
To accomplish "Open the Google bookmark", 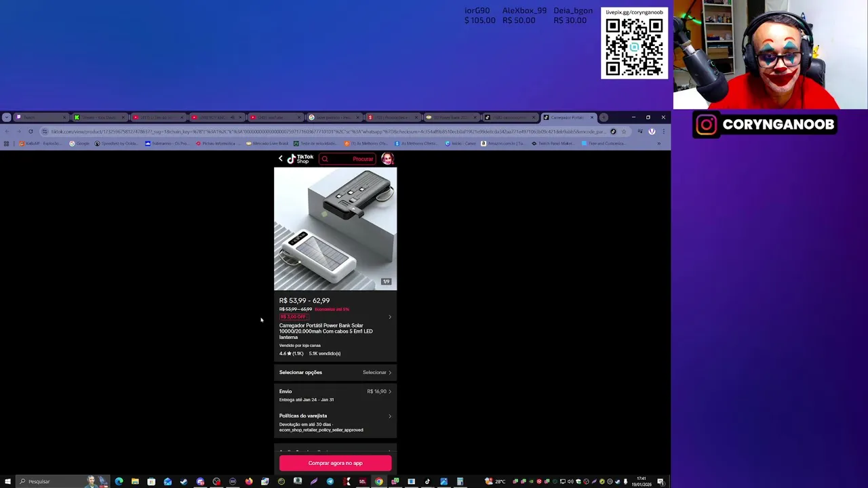I will coord(79,144).
